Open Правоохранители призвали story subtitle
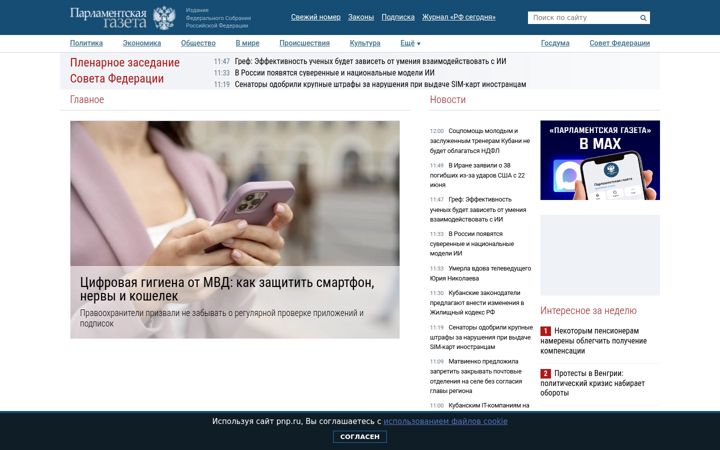The height and width of the screenshot is (450, 720). [222, 318]
